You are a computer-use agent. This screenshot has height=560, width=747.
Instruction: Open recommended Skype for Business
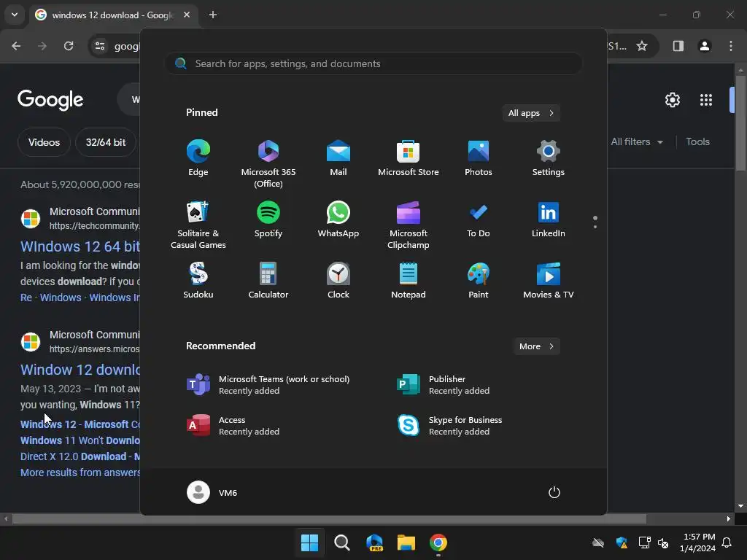point(449,426)
